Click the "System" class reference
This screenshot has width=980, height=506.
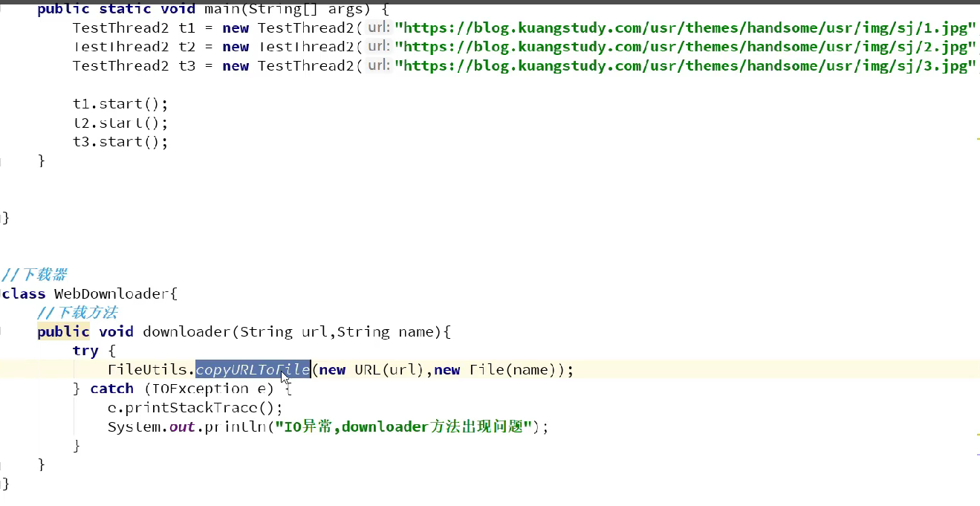(x=134, y=426)
